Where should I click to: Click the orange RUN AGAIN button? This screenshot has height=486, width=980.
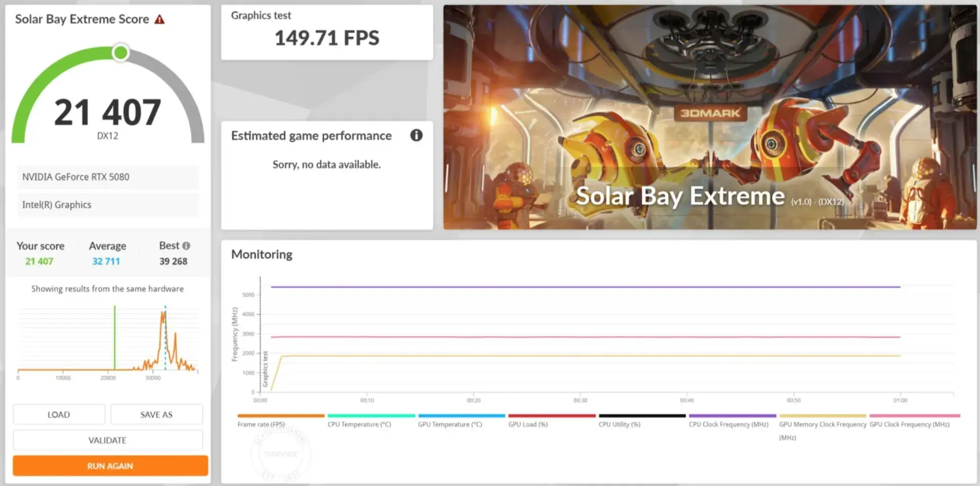coord(110,466)
